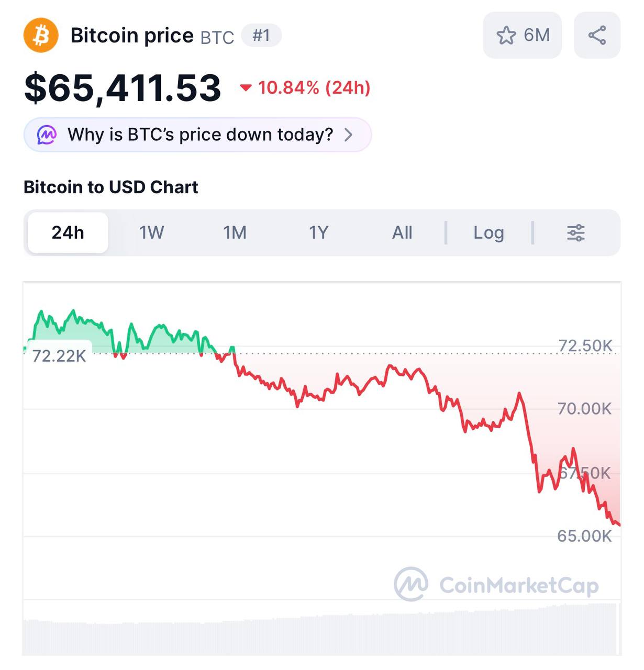
Task: Open the share icon button
Action: [x=597, y=36]
